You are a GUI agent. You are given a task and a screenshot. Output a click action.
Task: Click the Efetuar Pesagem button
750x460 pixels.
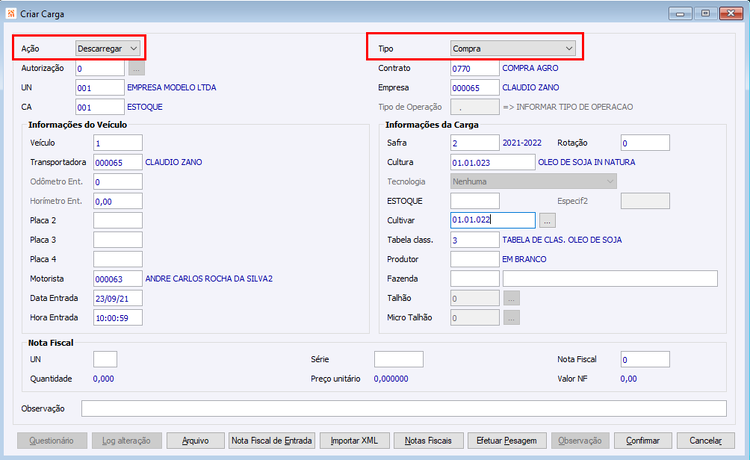[507, 440]
